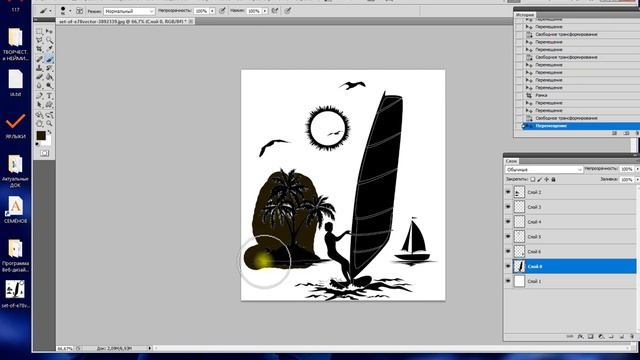Image resolution: width=640 pixels, height=360 pixels.
Task: Switch to the document tab set-of-e78vector
Action: 126,21
